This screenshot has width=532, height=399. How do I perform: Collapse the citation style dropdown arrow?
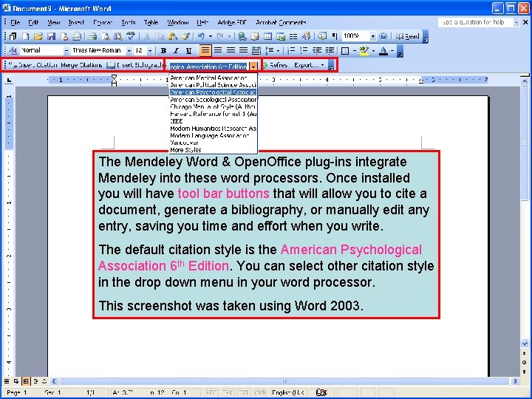pos(253,66)
